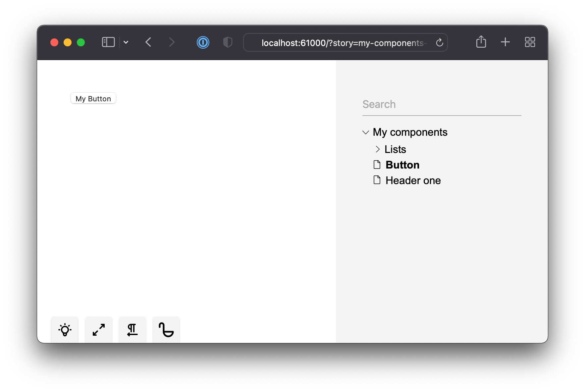Toggle the Safari sidebar panel
The image size is (585, 392).
108,42
